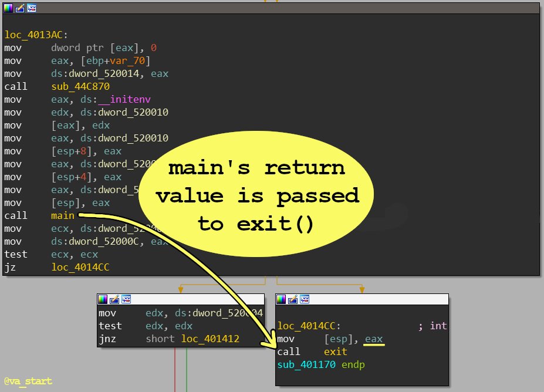Select sub_44C870 call target
This screenshot has width=544, height=392.
click(x=80, y=86)
